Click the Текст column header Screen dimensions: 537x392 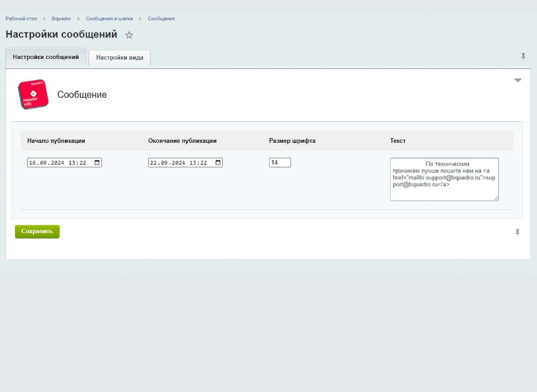click(x=397, y=141)
